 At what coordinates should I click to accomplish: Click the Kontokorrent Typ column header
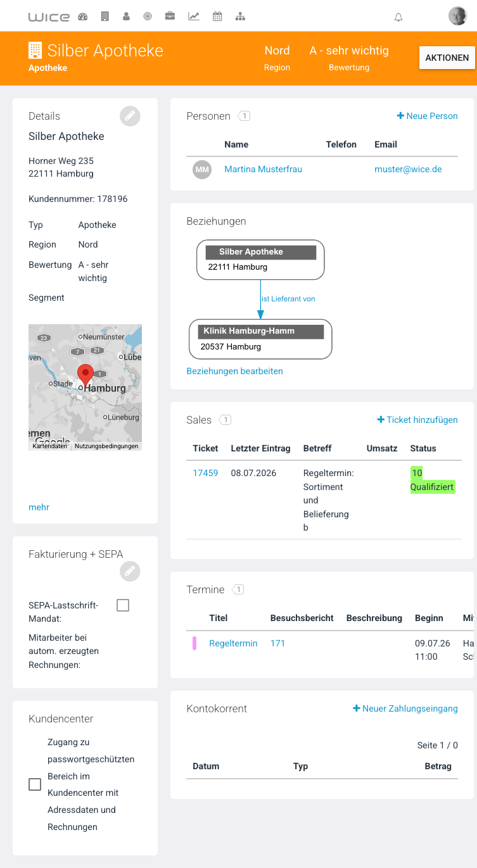tap(300, 766)
